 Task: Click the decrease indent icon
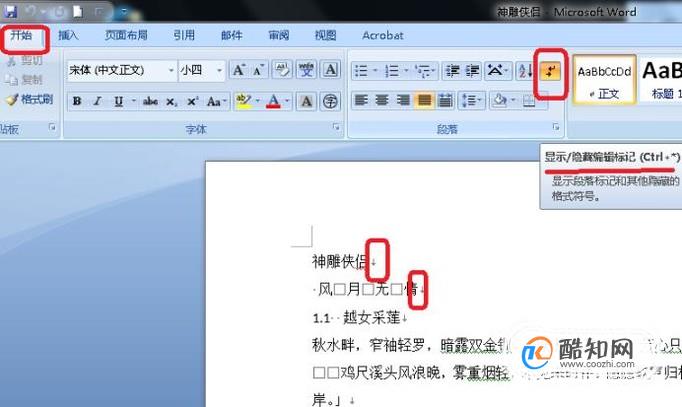point(452,70)
